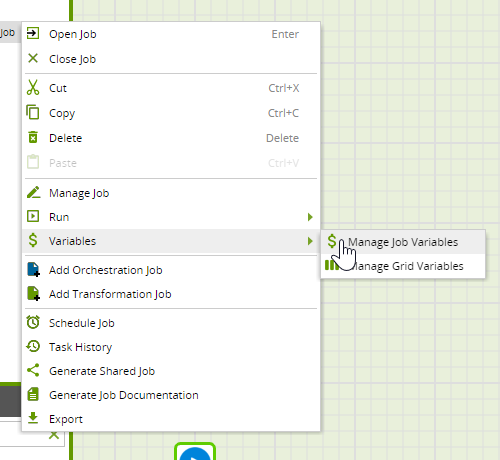The width and height of the screenshot is (500, 460).
Task: Choose Add Orchestration Job
Action: point(171,270)
